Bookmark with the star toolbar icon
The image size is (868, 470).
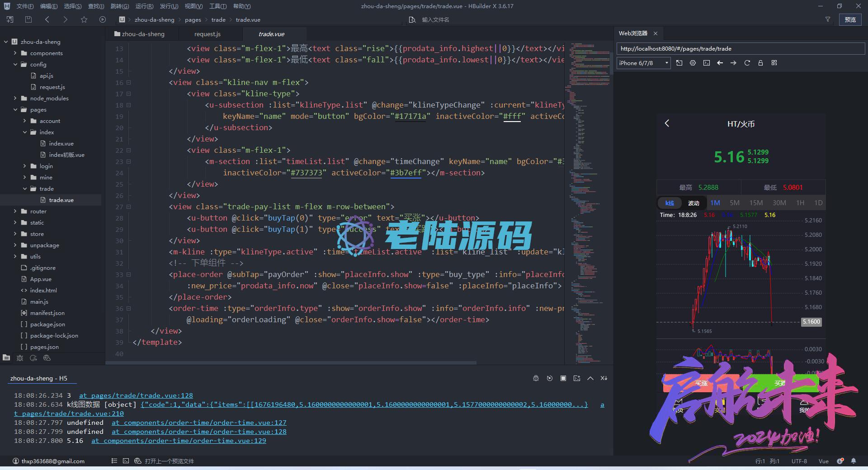[x=84, y=19]
